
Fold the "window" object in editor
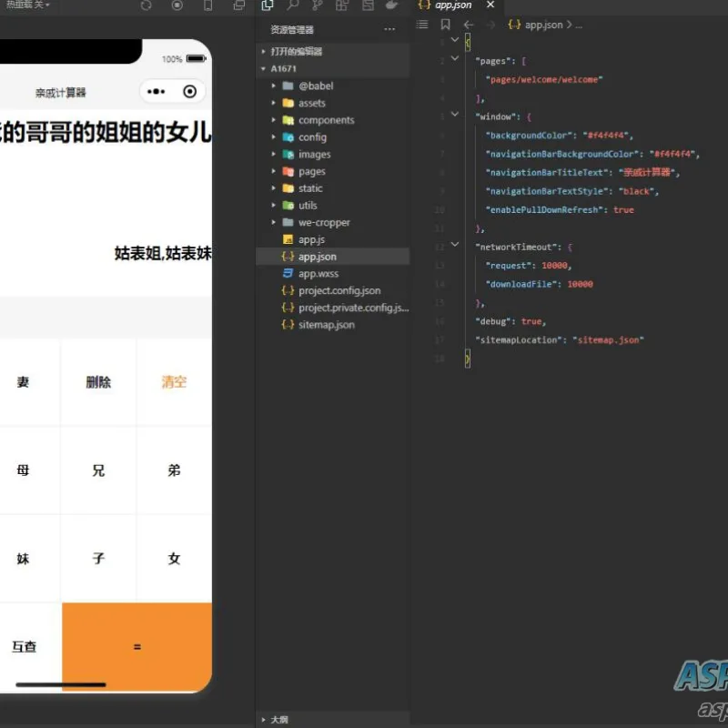455,114
